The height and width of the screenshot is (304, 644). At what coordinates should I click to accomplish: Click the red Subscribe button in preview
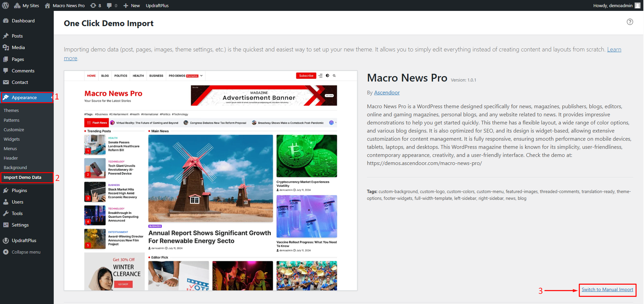[306, 76]
